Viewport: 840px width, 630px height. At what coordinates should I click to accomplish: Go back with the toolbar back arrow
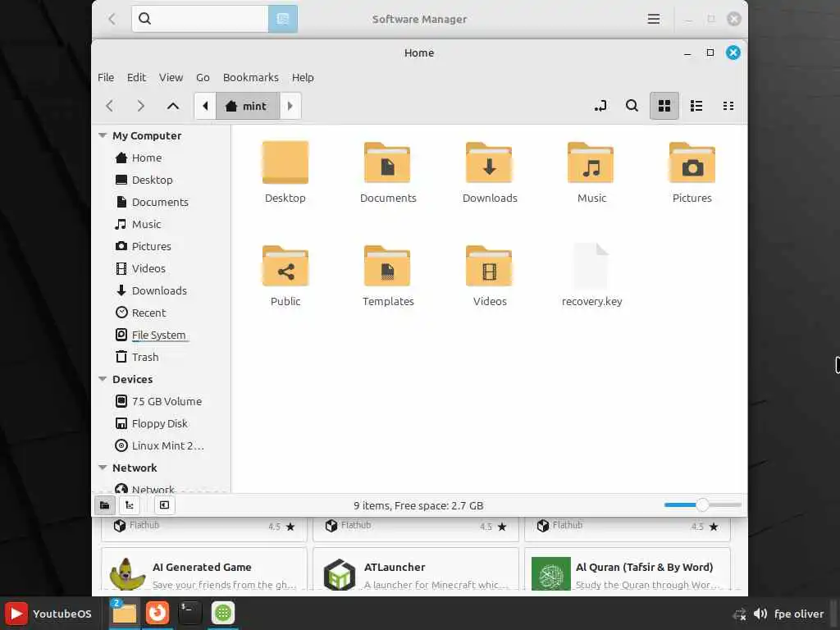pos(109,106)
